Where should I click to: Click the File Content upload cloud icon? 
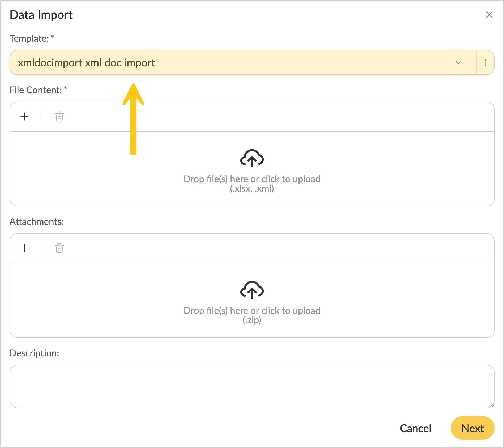tap(252, 158)
